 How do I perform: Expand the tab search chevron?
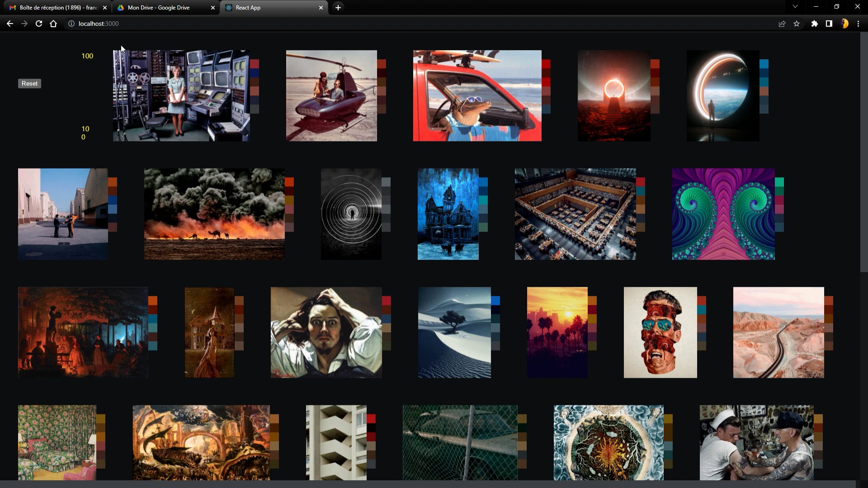click(x=795, y=7)
